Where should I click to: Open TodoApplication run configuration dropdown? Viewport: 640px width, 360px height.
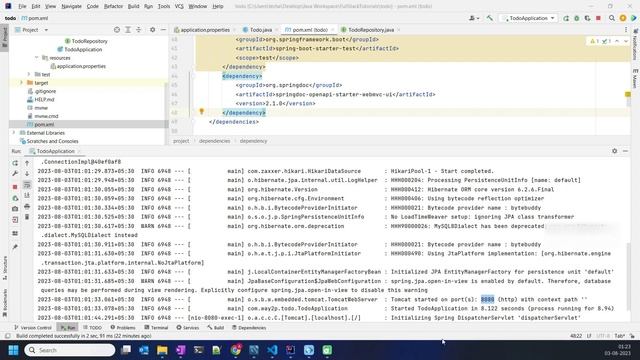pyautogui.click(x=529, y=18)
